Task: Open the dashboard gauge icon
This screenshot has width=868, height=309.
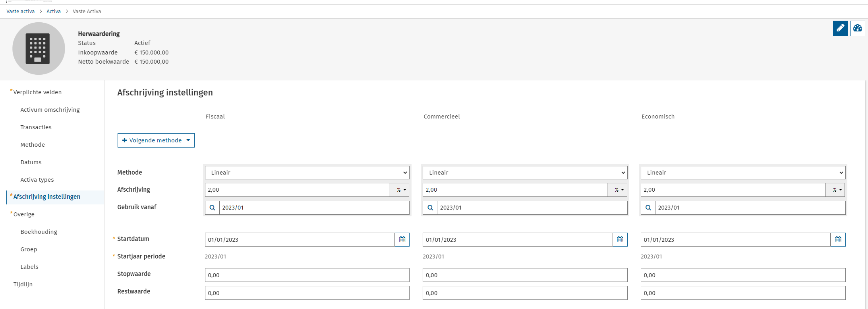Action: click(x=857, y=28)
